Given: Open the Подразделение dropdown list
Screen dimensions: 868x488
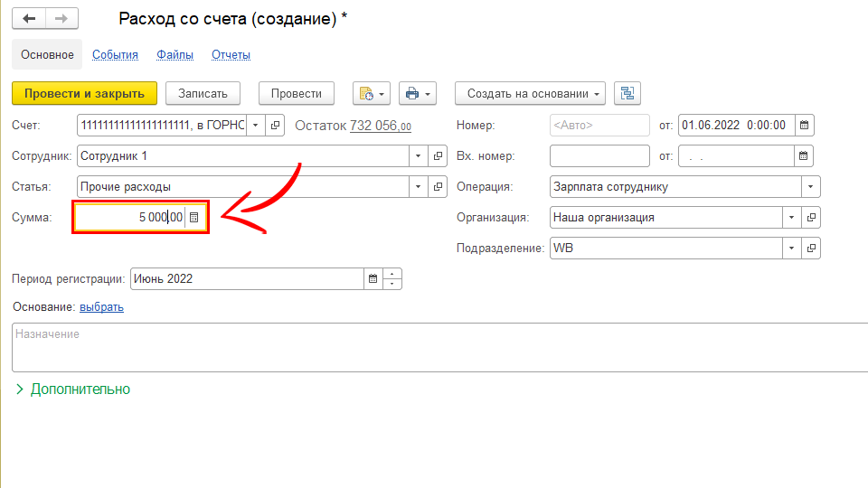Looking at the screenshot, I should (792, 248).
